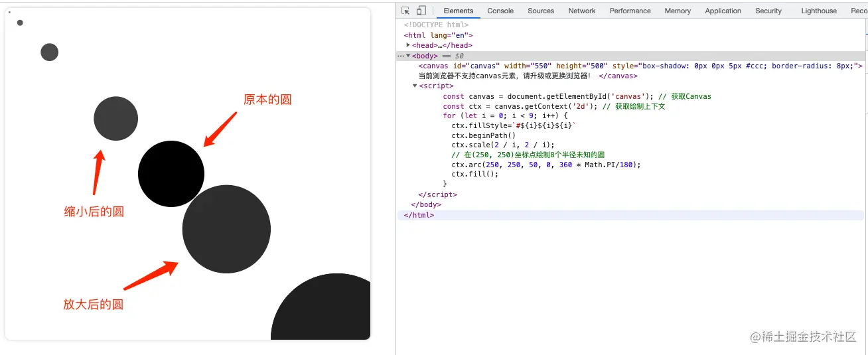Open the Sources tab
Viewport: 868px width, 355px height.
541,11
